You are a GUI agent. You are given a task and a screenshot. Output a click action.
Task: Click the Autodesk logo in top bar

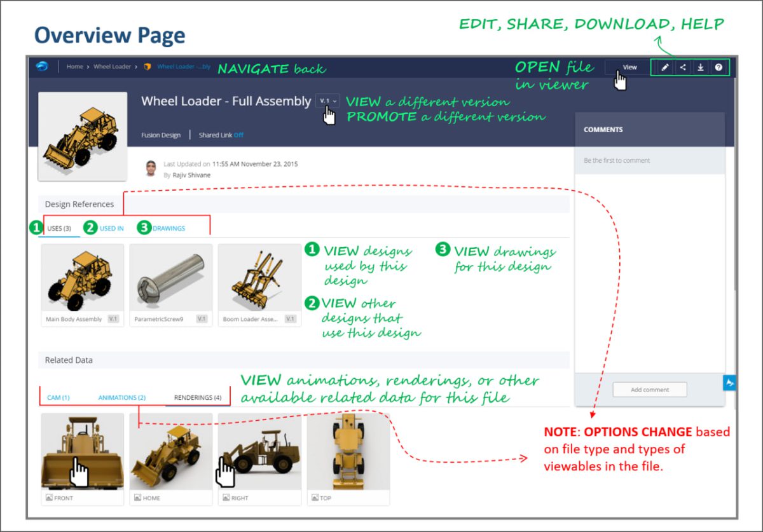(x=43, y=67)
